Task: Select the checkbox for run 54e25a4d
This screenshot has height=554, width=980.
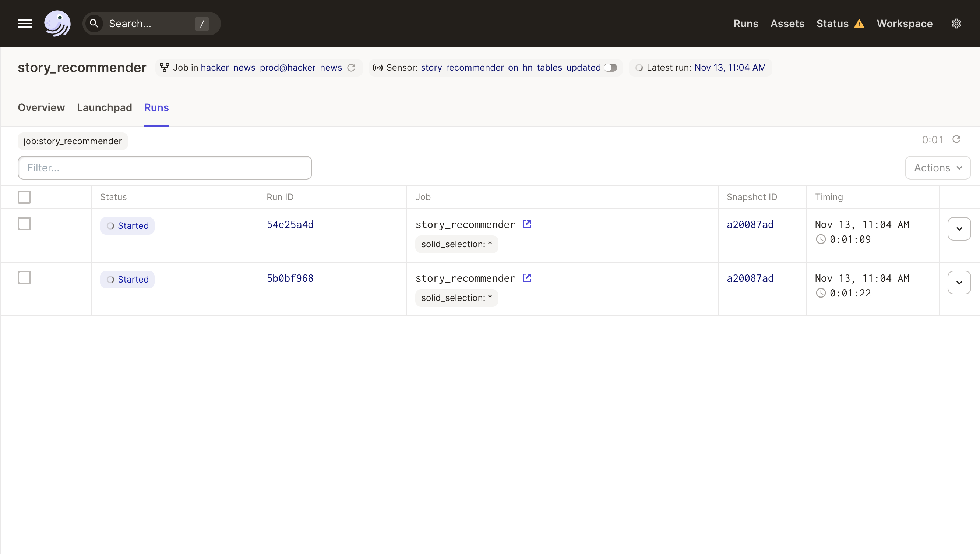Action: click(24, 224)
